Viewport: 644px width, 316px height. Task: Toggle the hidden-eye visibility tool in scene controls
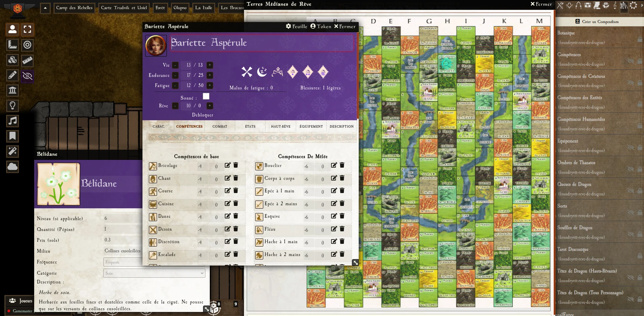click(27, 76)
